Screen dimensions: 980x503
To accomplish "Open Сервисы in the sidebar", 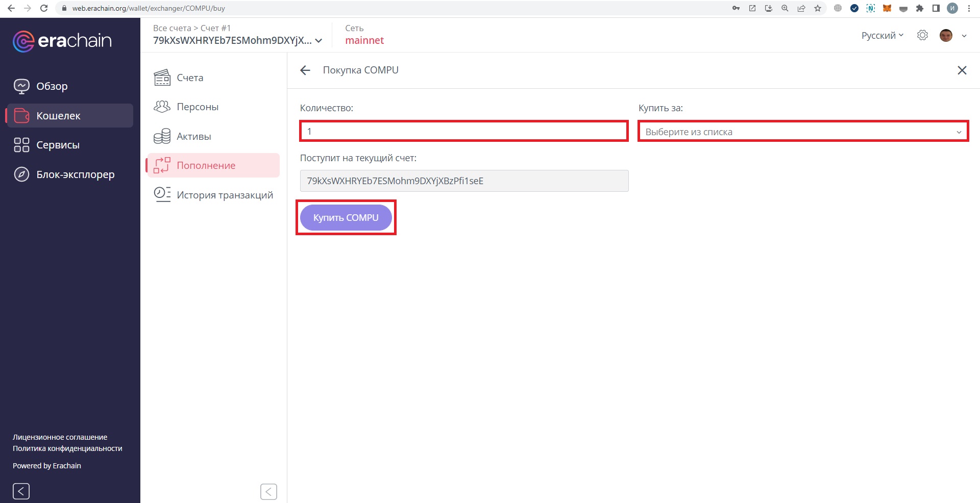I will tap(58, 145).
